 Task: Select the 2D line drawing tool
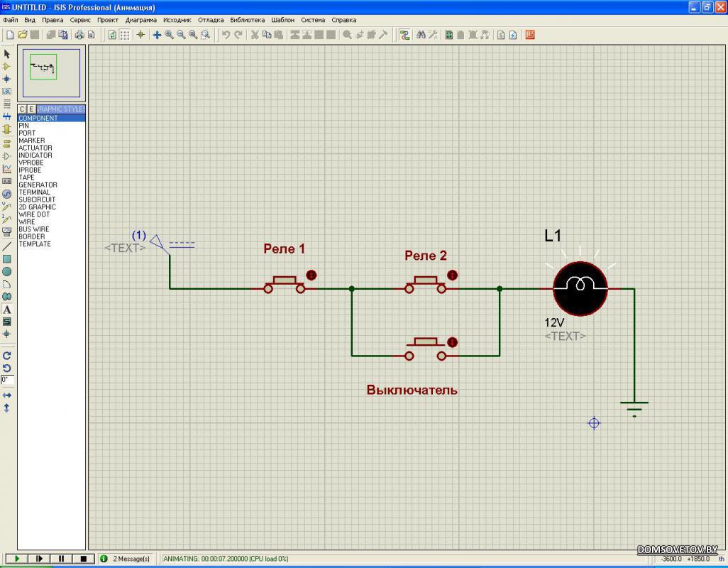pyautogui.click(x=6, y=246)
